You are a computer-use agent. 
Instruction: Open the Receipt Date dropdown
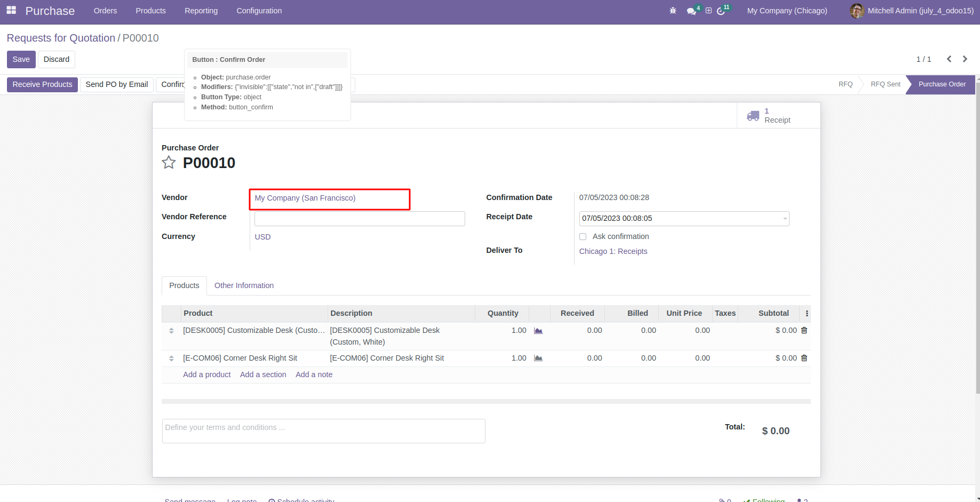coord(785,219)
